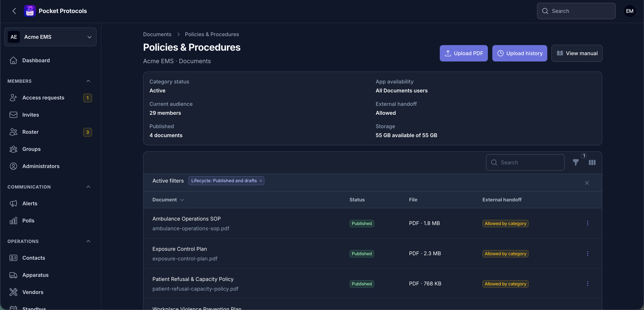
Task: Click the Status column header
Action: [357, 200]
